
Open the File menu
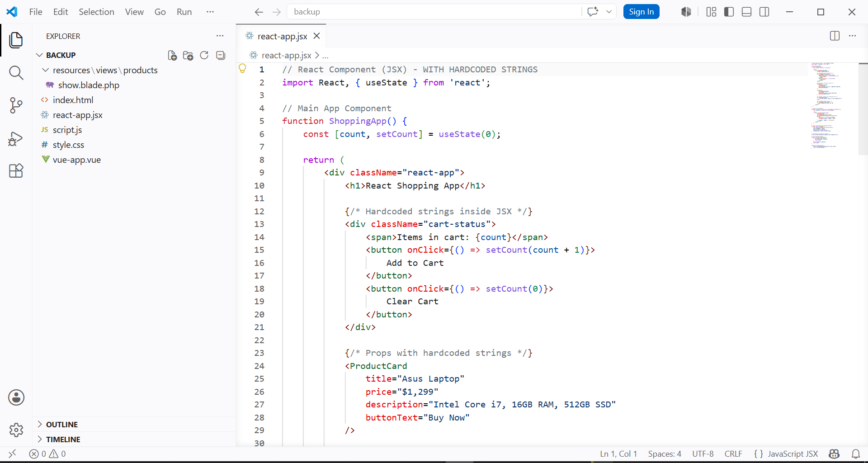[36, 12]
